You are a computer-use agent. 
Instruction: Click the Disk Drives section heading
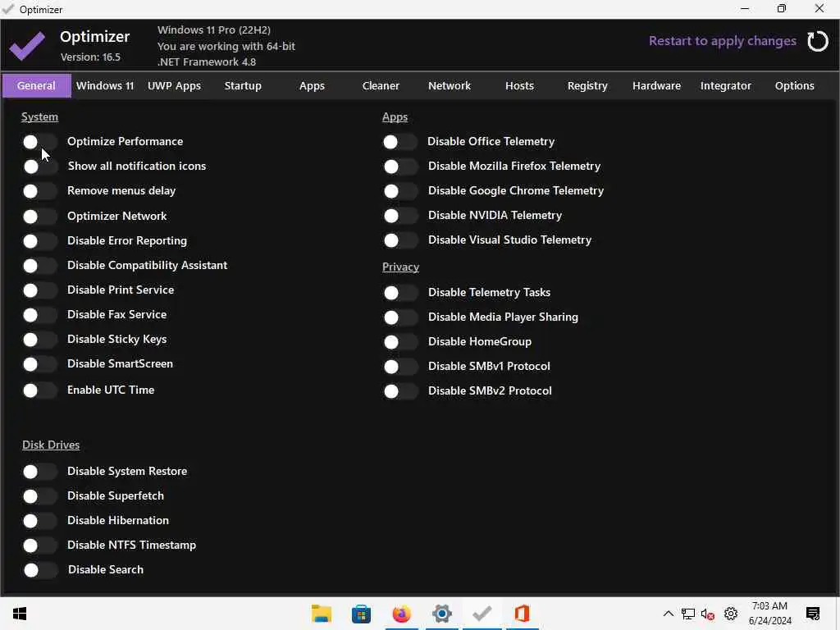(51, 445)
